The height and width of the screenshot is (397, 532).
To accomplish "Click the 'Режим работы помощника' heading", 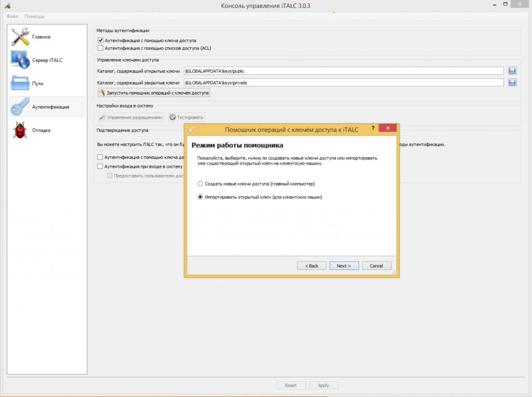I will coord(237,145).
